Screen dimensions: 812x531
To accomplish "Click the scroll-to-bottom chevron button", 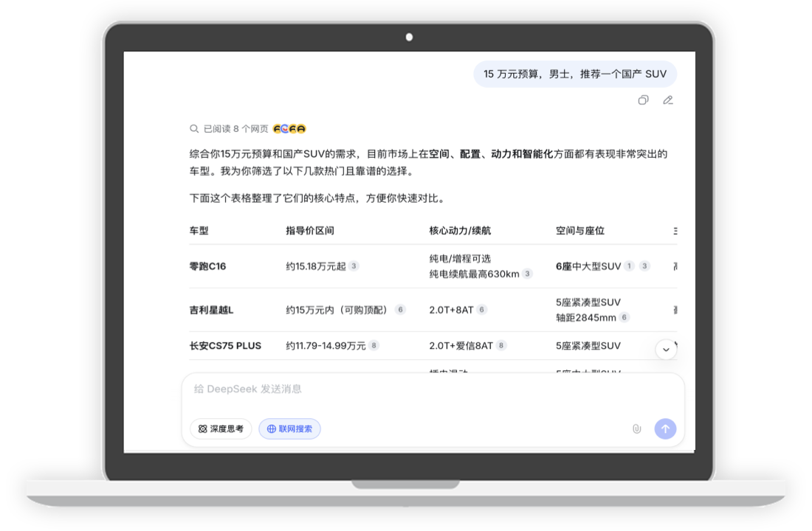I will (x=666, y=349).
